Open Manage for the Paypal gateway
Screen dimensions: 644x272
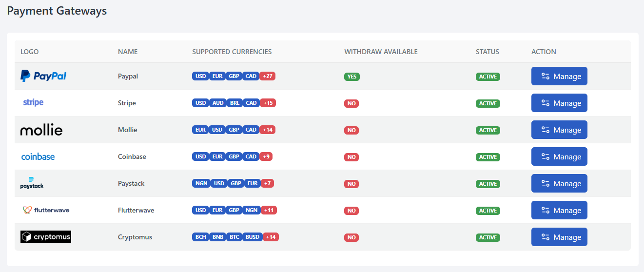(x=559, y=76)
